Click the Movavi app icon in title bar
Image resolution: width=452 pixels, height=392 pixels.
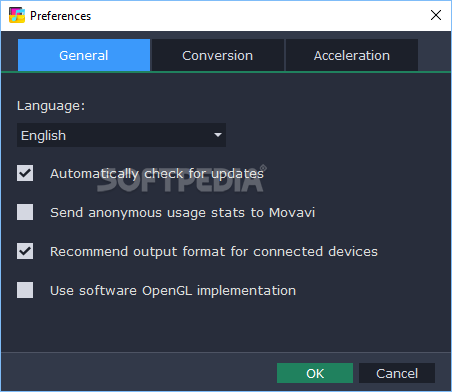pos(17,15)
